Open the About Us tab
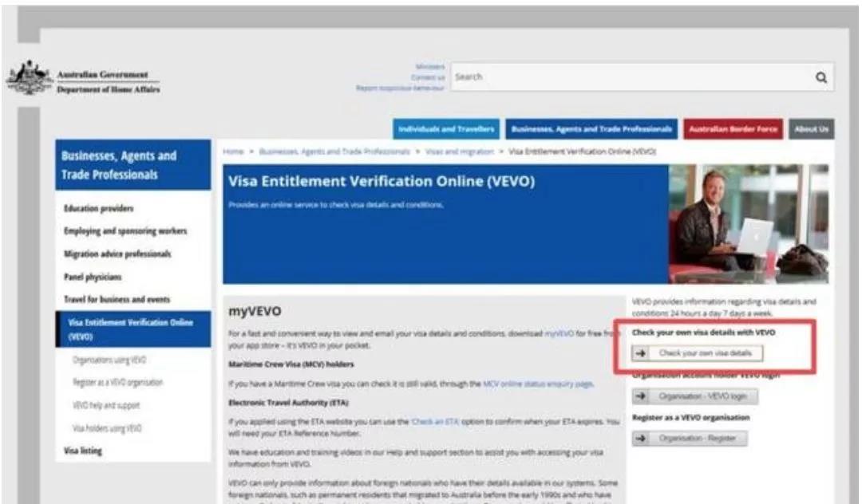 pos(811,129)
